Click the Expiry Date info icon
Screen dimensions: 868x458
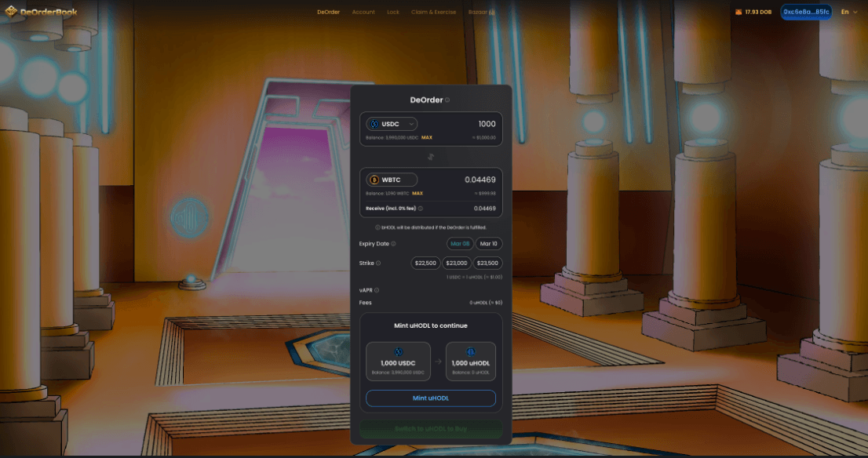point(394,244)
